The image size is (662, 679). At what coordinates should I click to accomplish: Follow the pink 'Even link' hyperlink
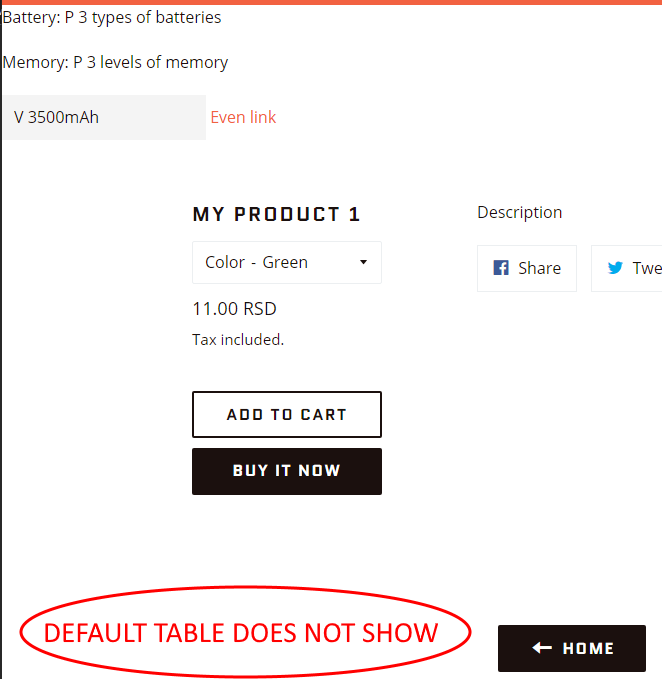[x=243, y=117]
